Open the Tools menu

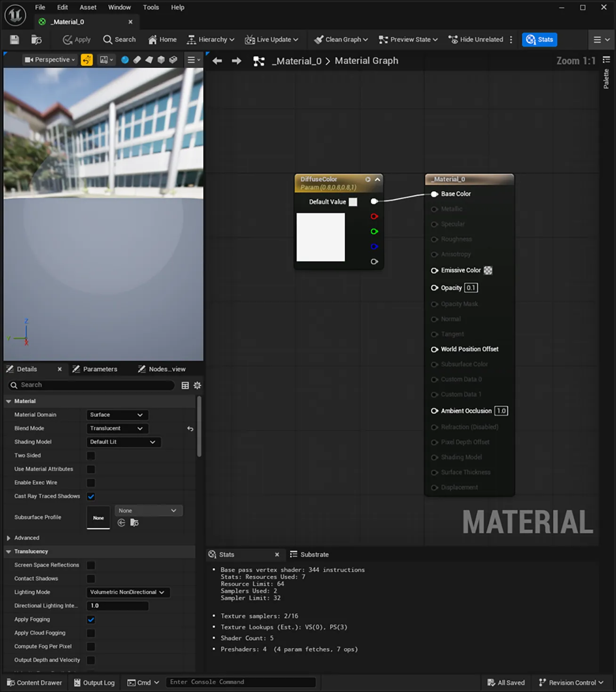point(151,7)
